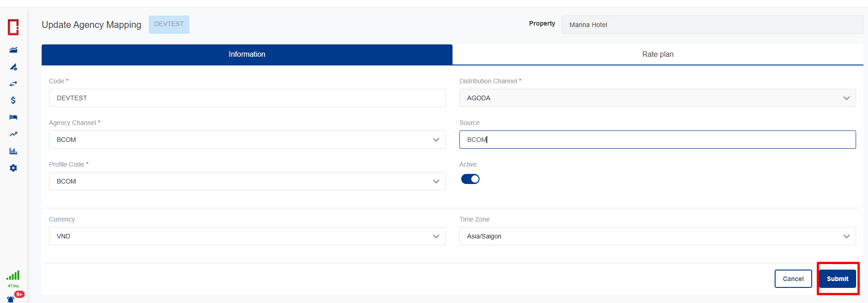Turn off the Active toggle switch
868x303 pixels.
click(470, 179)
